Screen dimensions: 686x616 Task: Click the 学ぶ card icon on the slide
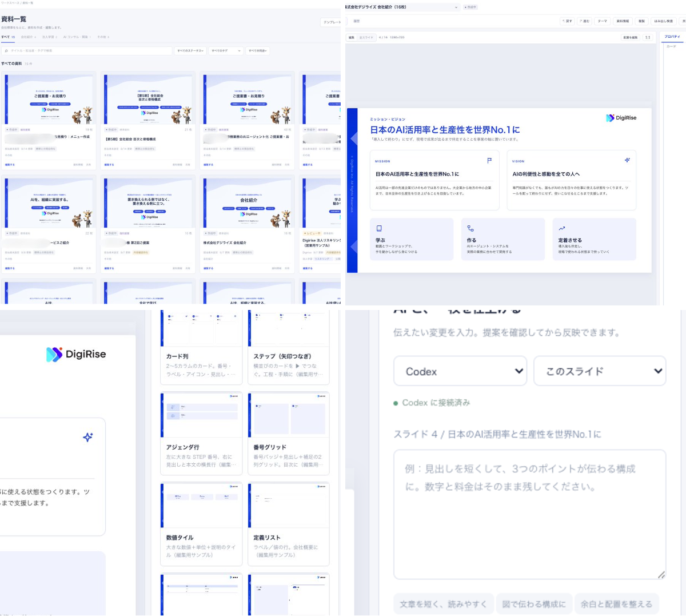point(379,228)
